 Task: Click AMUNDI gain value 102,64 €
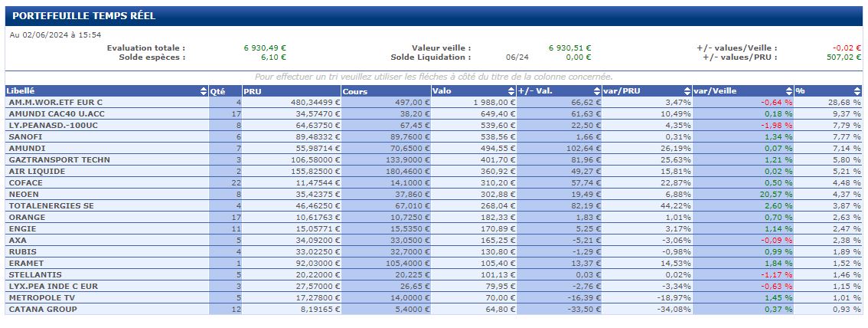click(582, 149)
